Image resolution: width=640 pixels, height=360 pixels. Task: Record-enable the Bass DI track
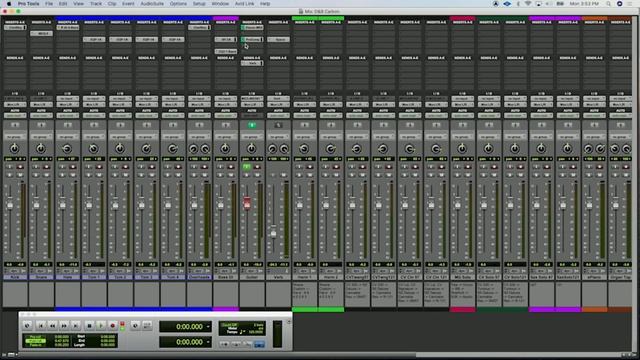[x=231, y=167]
